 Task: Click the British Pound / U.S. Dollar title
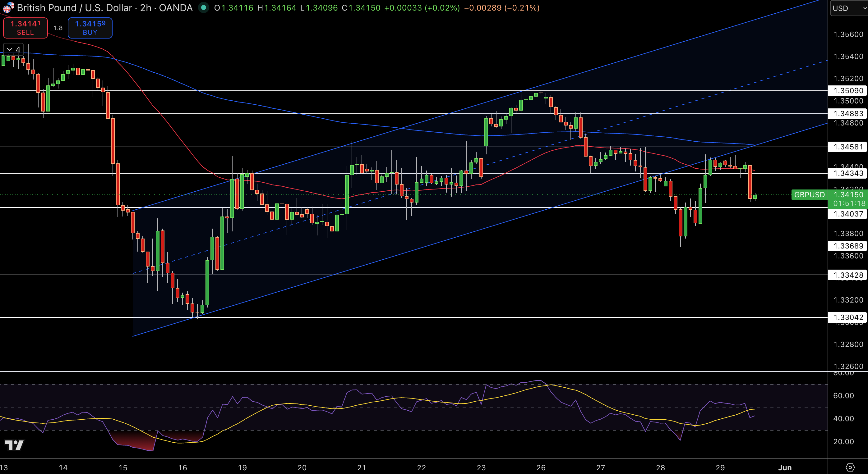75,8
